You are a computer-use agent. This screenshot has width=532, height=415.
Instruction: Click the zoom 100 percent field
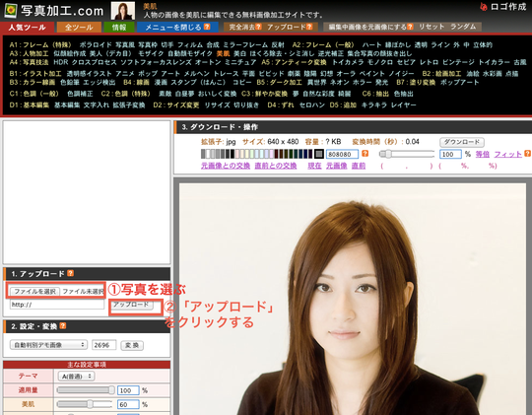click(x=450, y=154)
